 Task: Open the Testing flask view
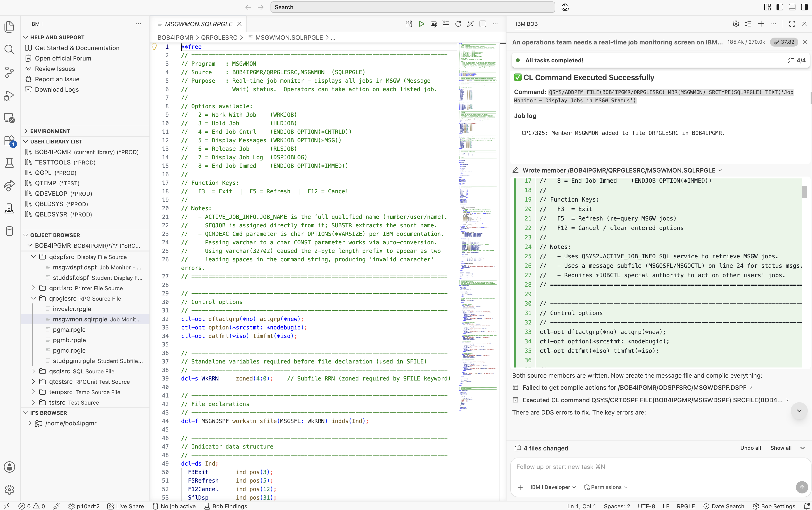click(9, 163)
